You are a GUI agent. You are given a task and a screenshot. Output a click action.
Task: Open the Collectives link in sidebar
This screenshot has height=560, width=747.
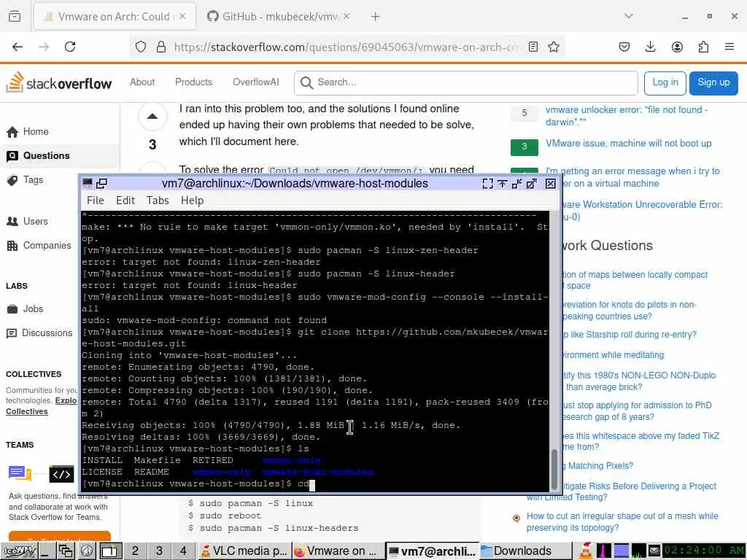(x=27, y=411)
